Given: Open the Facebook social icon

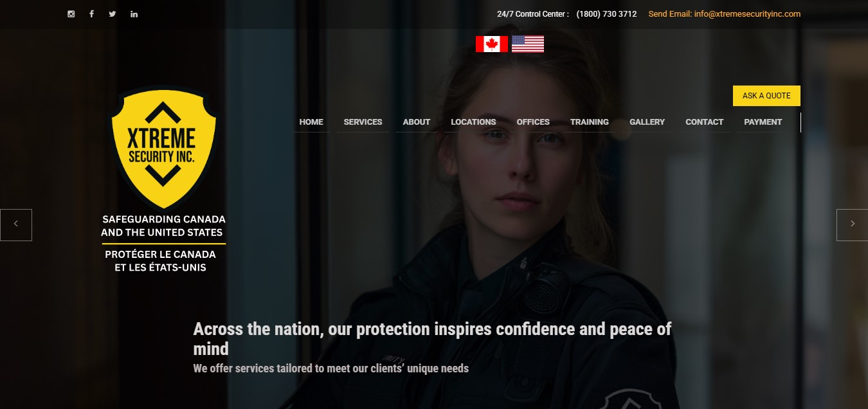Looking at the screenshot, I should [x=92, y=14].
